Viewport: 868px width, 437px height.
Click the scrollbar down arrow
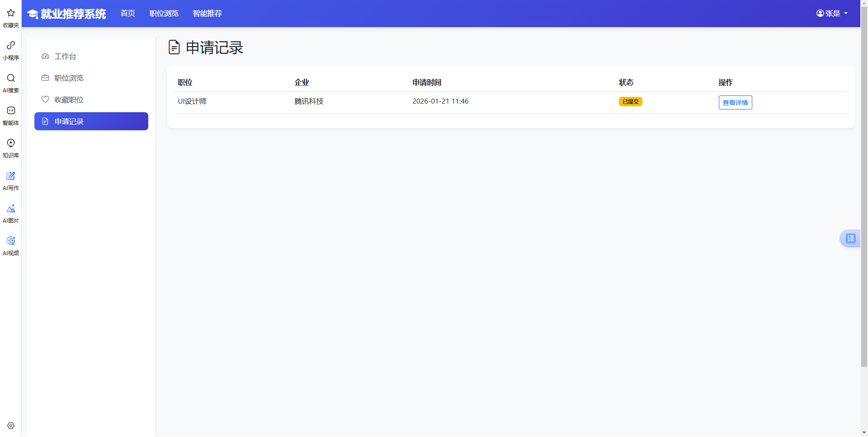[x=864, y=433]
